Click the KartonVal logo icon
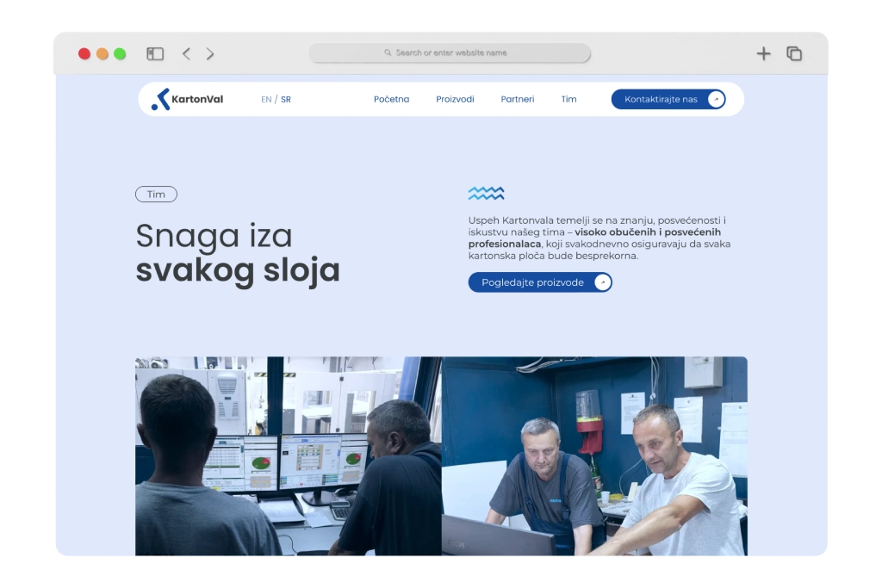The image size is (882, 588). coord(160,100)
